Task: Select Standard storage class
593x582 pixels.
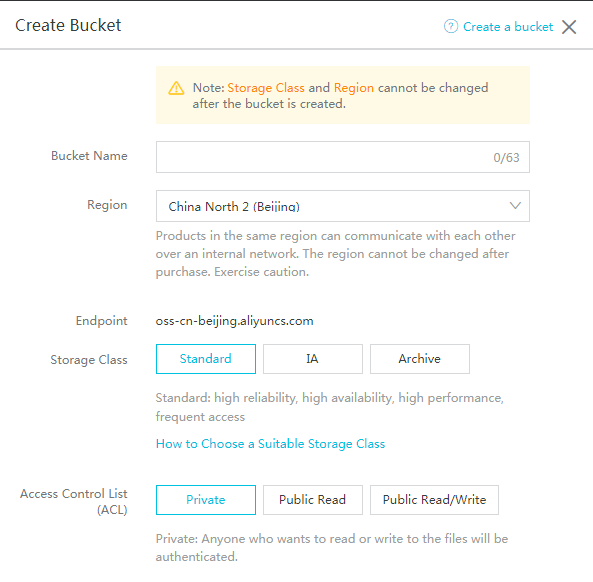Action: point(206,359)
